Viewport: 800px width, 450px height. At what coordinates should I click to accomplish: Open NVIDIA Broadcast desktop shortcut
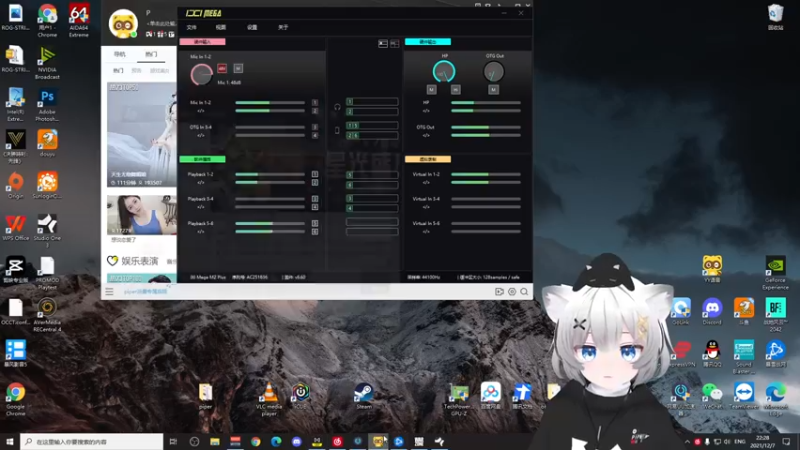click(x=47, y=63)
